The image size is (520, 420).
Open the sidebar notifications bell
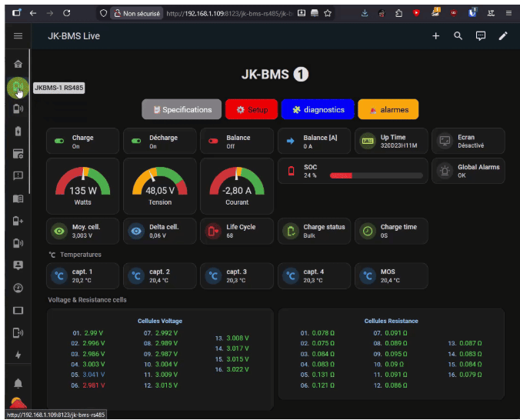18,383
